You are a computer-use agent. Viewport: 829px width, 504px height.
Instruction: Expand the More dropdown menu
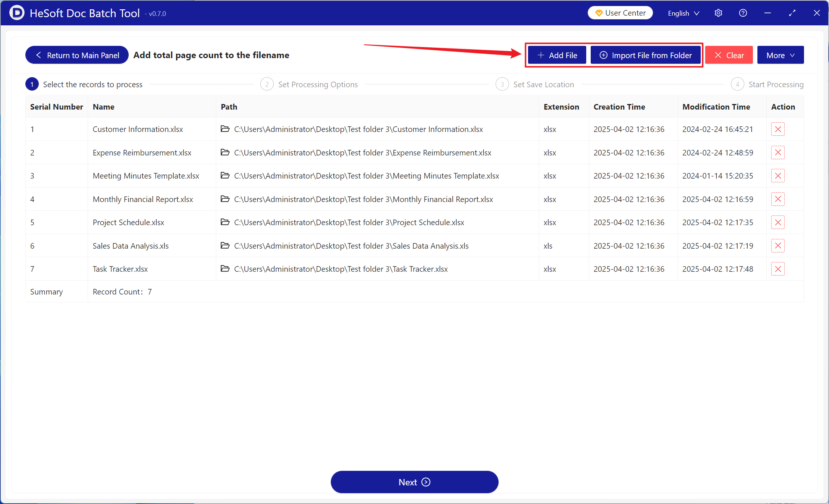point(780,55)
